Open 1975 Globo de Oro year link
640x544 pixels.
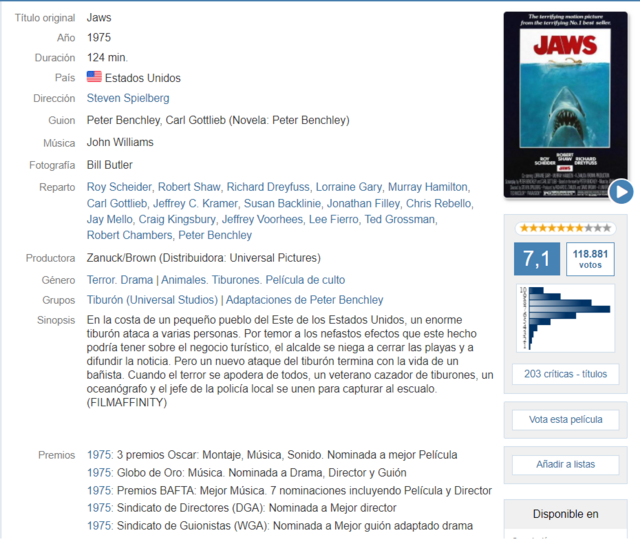tap(99, 473)
